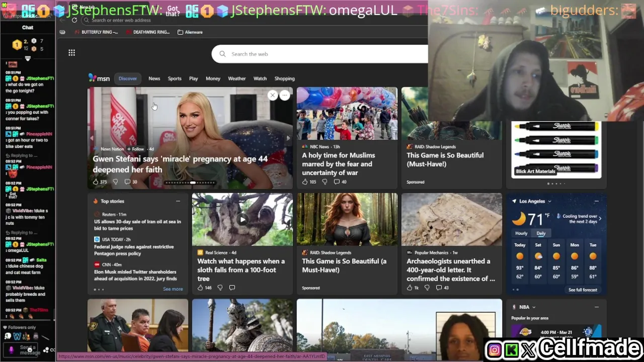This screenshot has width=644, height=362.
Task: Click the browser reload button
Action: [x=74, y=20]
